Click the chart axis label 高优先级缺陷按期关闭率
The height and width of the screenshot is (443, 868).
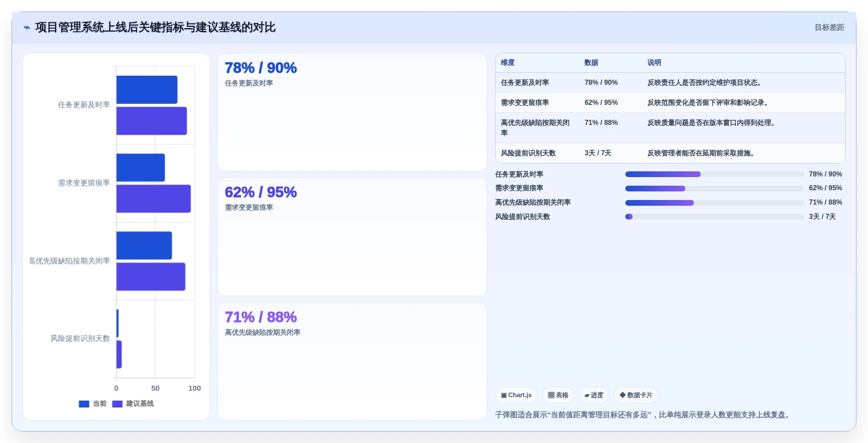(x=69, y=261)
